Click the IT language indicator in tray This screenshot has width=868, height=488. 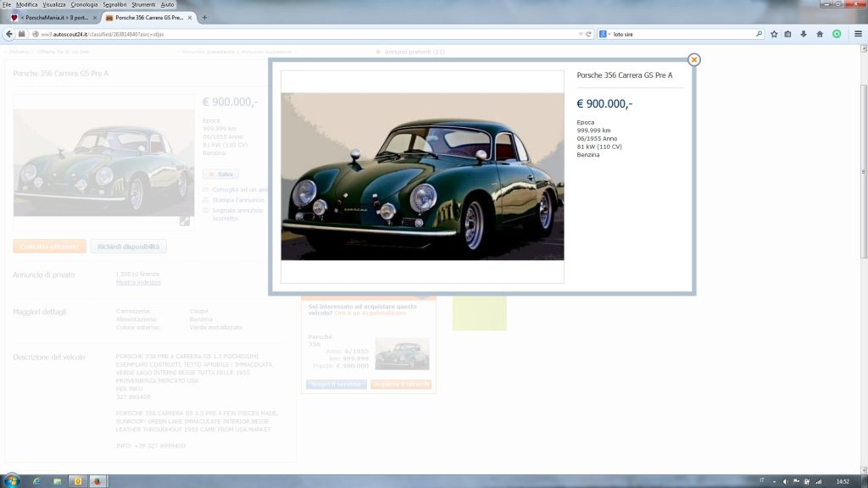[762, 481]
